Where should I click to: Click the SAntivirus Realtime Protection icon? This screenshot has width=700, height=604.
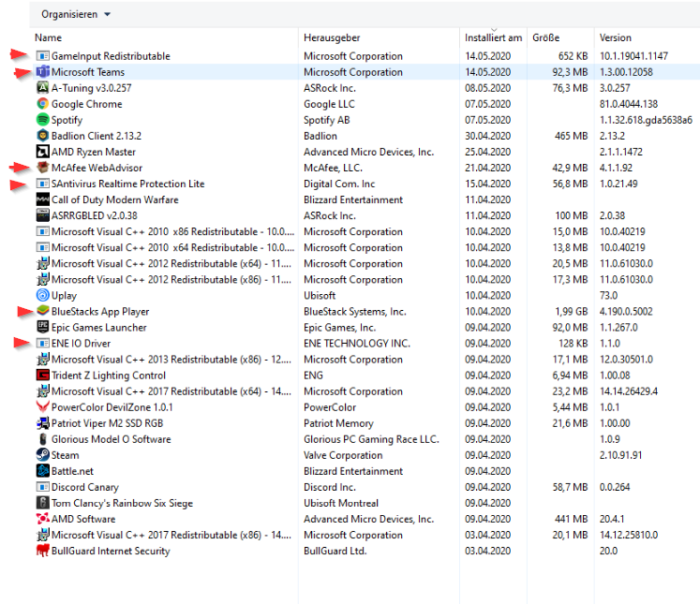pyautogui.click(x=42, y=184)
